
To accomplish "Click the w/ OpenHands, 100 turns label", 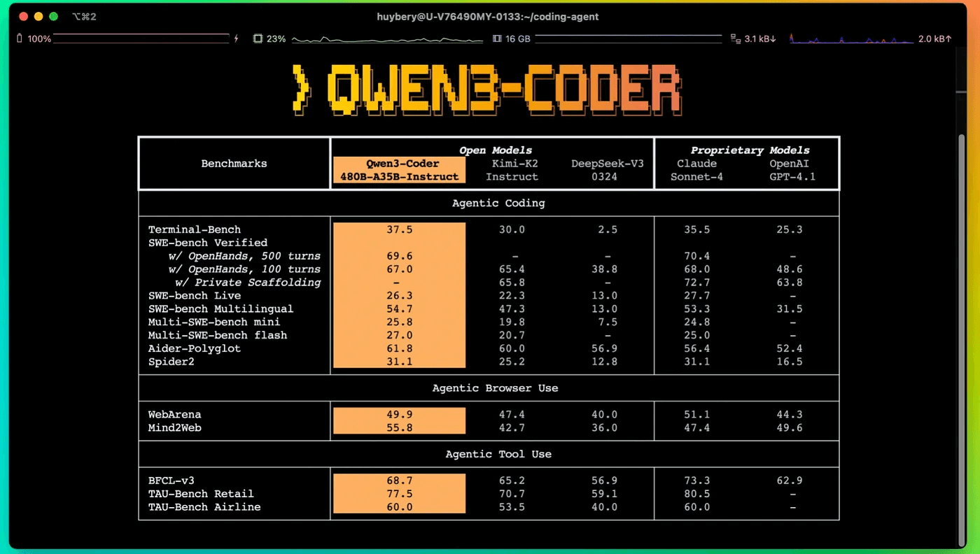I will pos(244,269).
